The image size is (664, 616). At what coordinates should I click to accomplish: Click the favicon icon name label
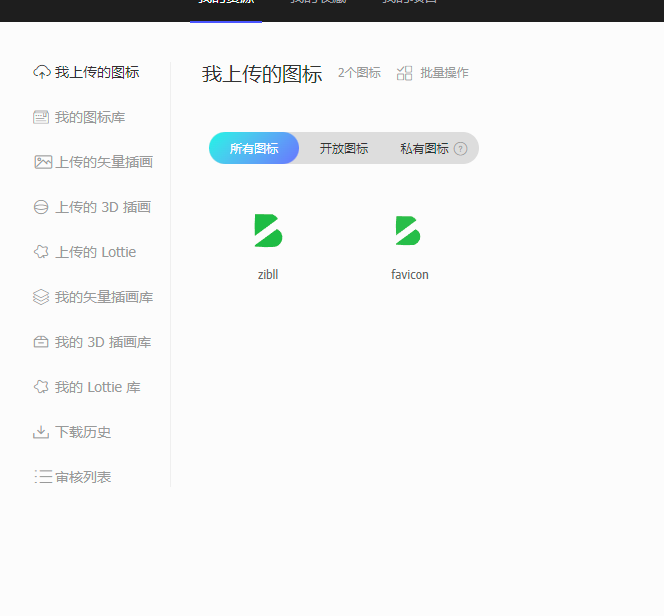[x=410, y=275]
